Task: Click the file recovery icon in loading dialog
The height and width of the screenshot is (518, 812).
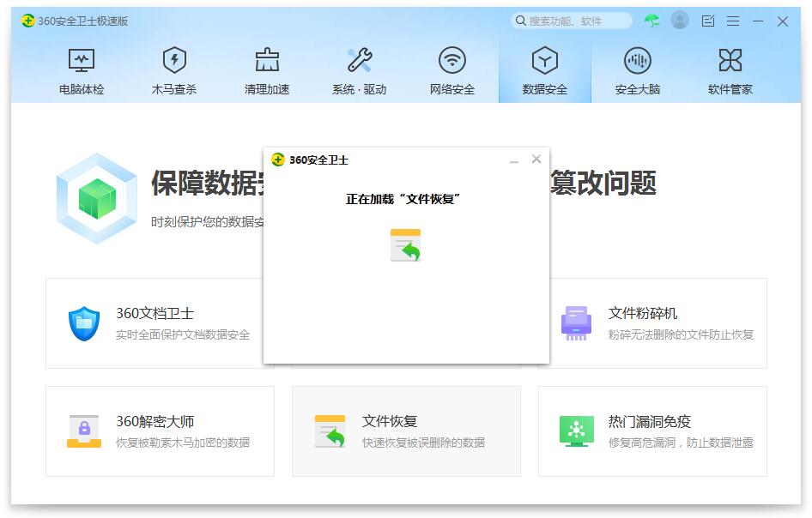Action: [x=405, y=245]
